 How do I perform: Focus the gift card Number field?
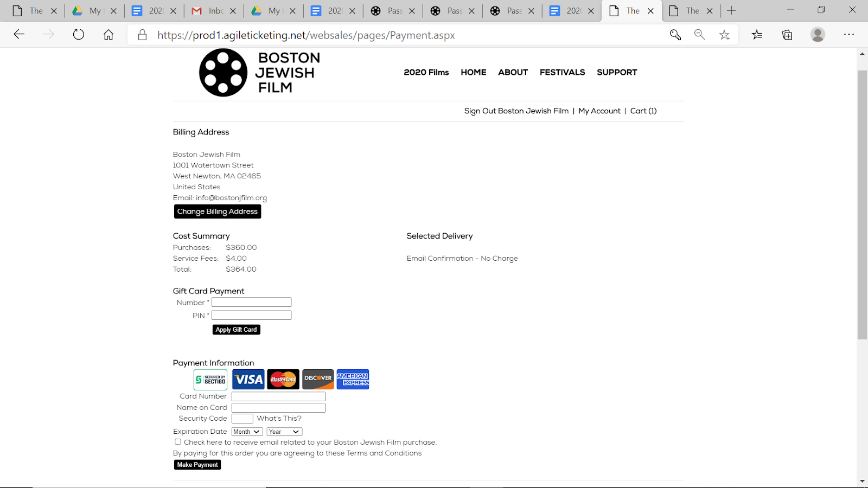point(252,302)
